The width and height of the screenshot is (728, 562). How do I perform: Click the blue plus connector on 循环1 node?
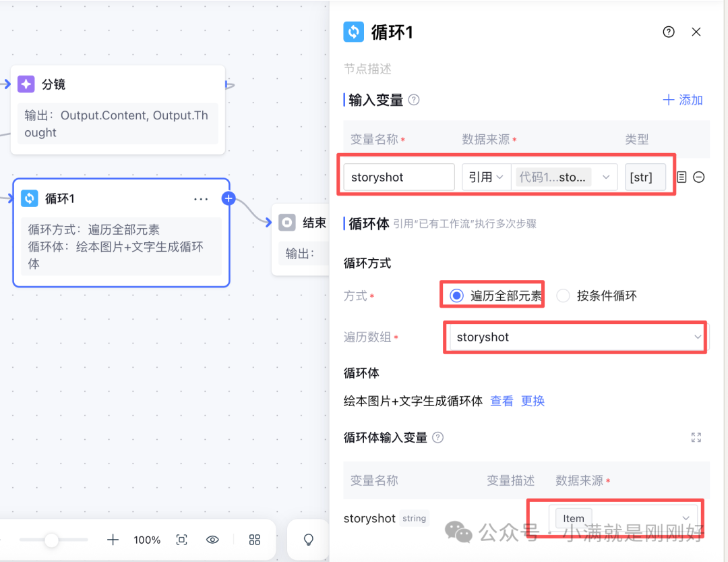pyautogui.click(x=229, y=198)
